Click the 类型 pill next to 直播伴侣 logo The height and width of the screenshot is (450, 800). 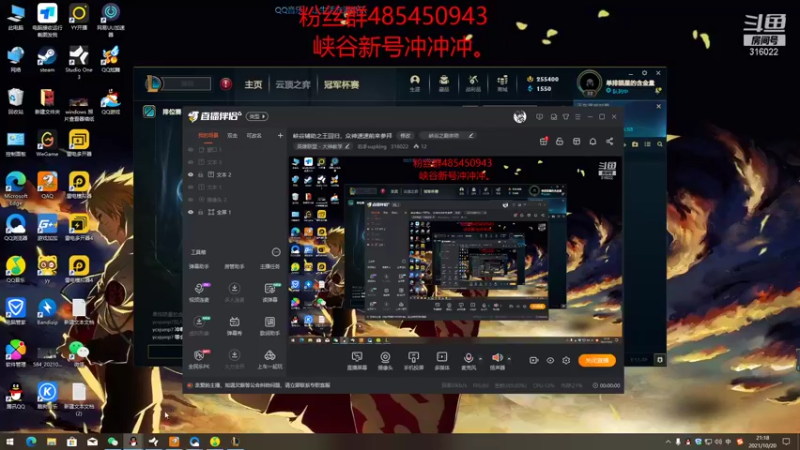click(257, 116)
